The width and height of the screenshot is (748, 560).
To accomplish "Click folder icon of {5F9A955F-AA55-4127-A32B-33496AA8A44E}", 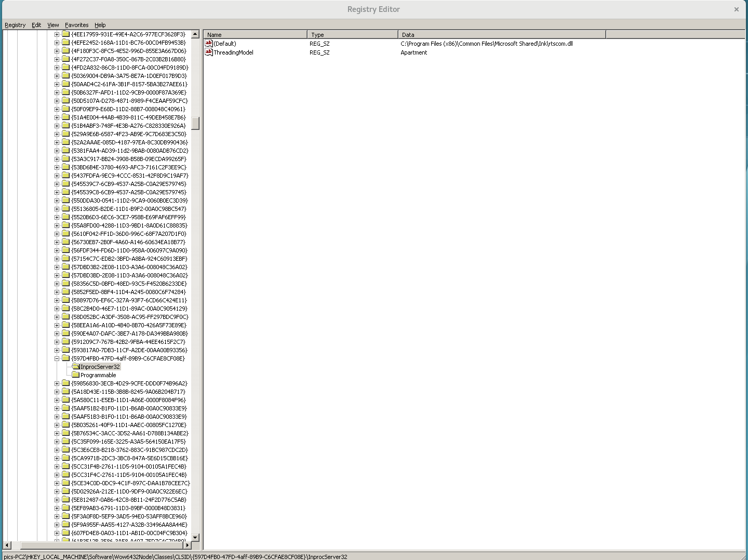I will 66,525.
